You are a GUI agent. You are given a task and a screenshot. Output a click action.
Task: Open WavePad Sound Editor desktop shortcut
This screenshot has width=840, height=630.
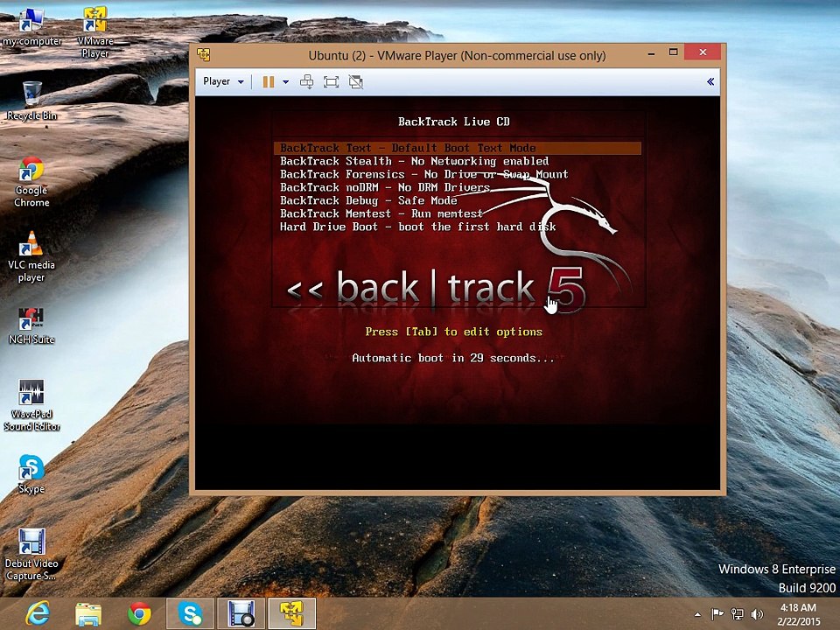[x=31, y=405]
